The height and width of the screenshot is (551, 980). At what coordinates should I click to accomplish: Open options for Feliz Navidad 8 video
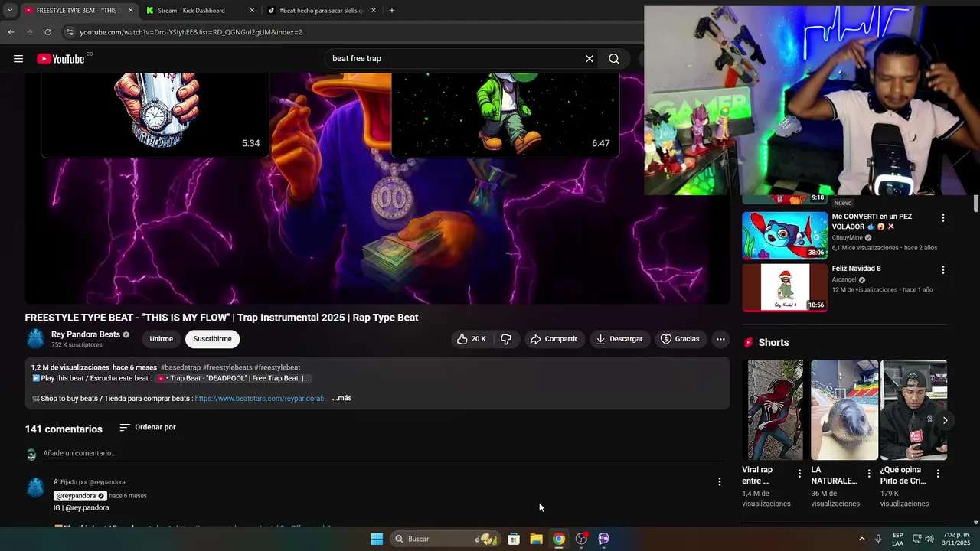[x=942, y=270]
